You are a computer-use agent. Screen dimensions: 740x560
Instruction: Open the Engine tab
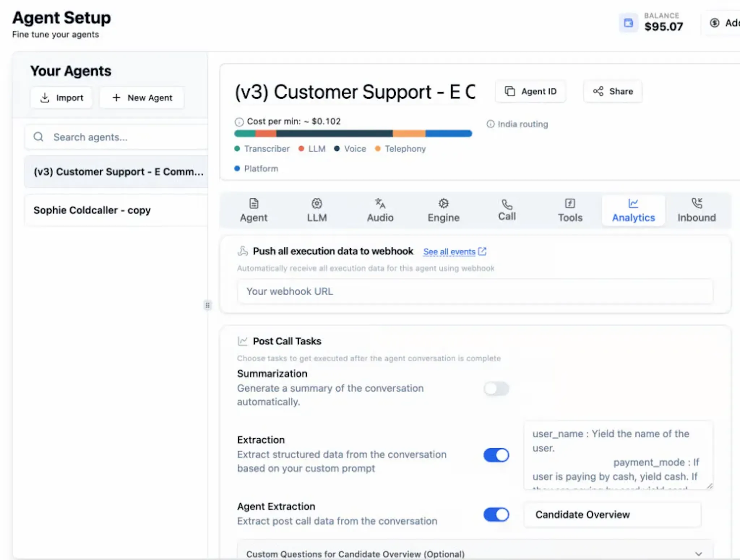[443, 210]
